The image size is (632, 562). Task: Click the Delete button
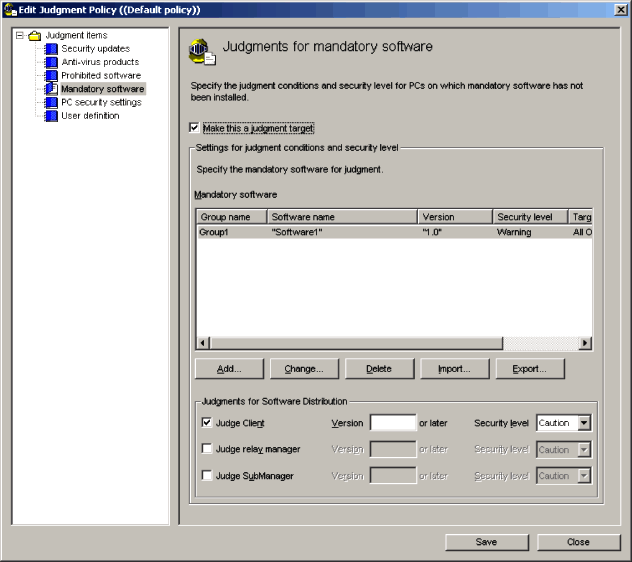pos(379,368)
